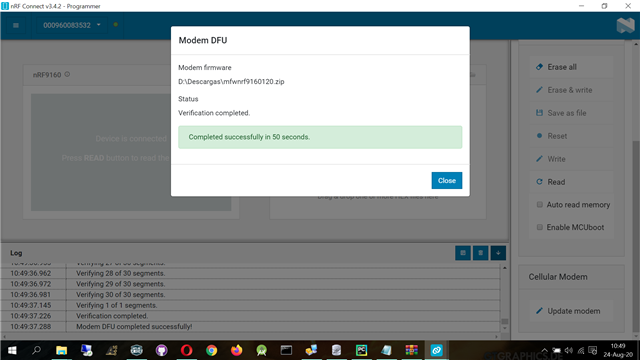Screen dimensions: 640x360
Task: Click the Write button
Action: 571,159
